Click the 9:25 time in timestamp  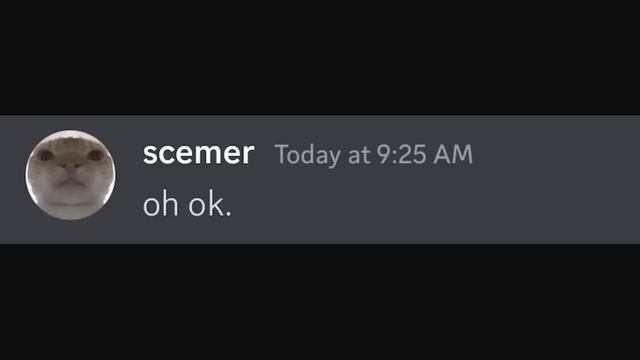(x=402, y=155)
